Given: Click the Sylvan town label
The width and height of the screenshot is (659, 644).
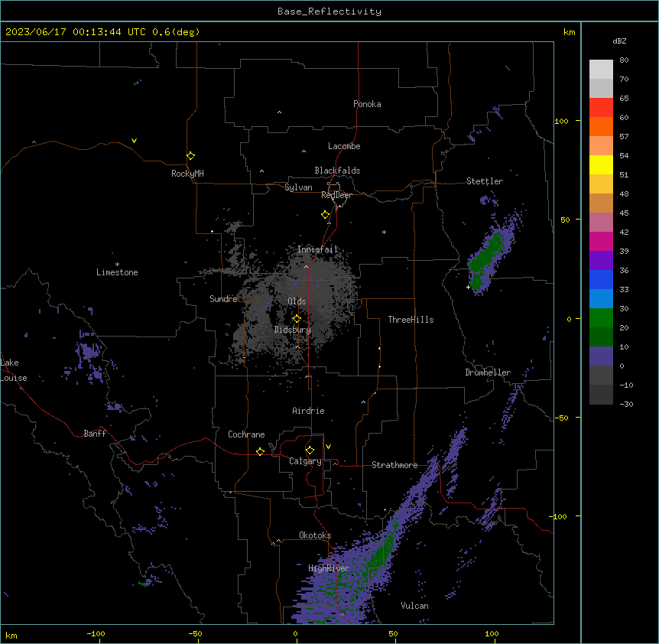Looking at the screenshot, I should pos(298,187).
